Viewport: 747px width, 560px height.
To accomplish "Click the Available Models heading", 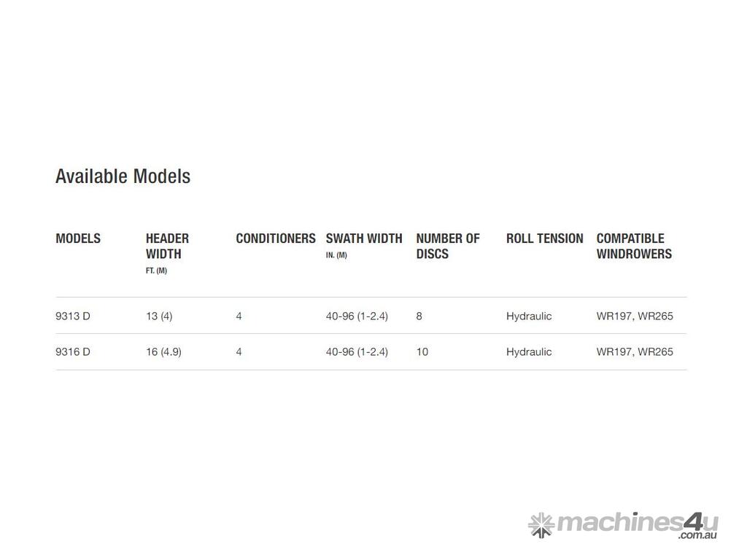I will [x=123, y=176].
